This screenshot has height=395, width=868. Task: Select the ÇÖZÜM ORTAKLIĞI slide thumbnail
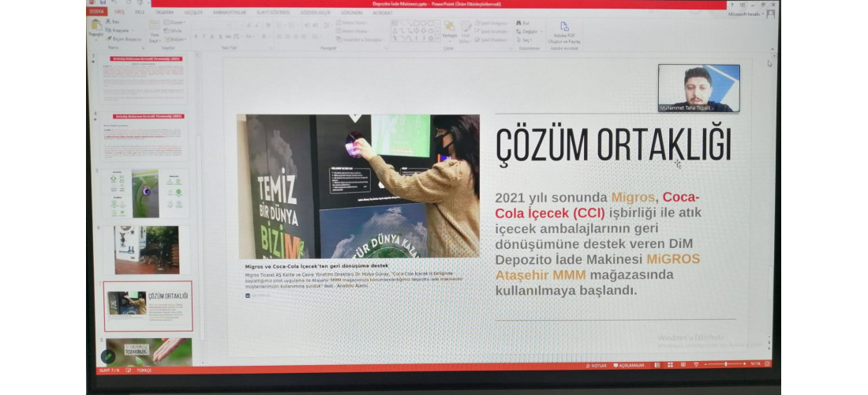(x=148, y=305)
